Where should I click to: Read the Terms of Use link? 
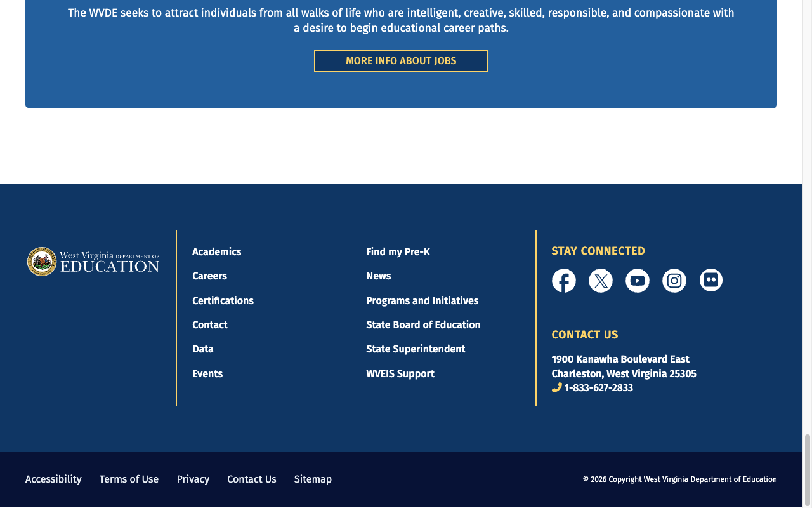point(129,479)
